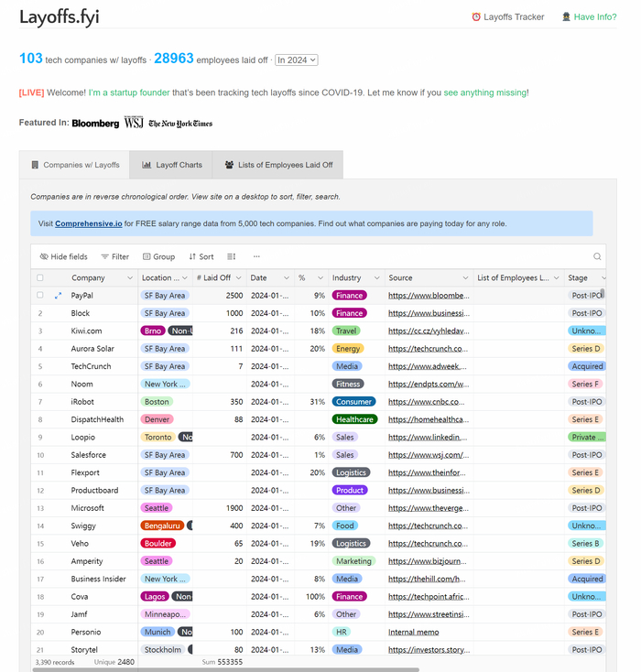Expand the Location column dropdown arrow
Viewport: 641px width, 672px height.
[x=185, y=277]
